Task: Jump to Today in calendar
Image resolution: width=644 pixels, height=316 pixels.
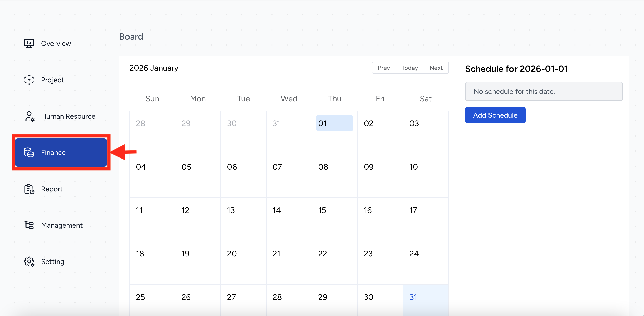Action: (x=409, y=68)
